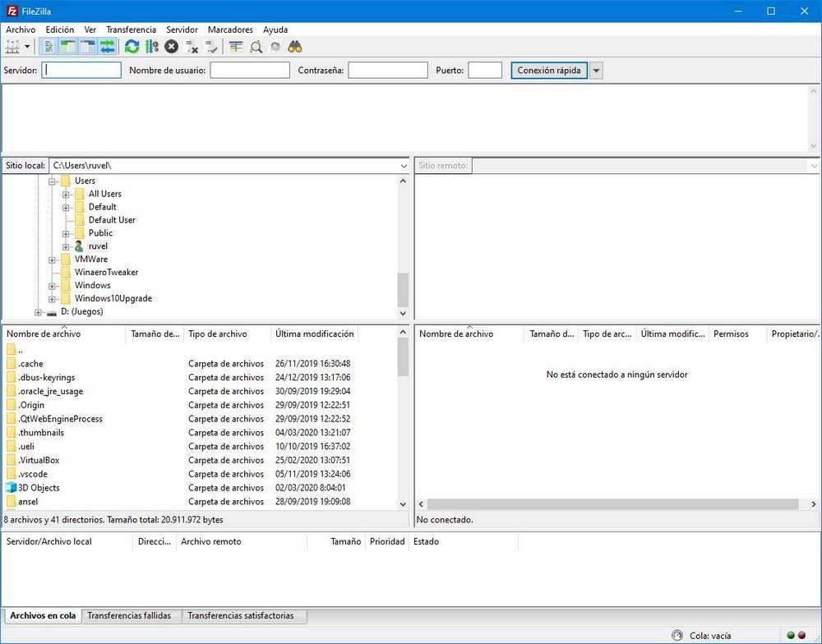Click the FileZilla logo in title bar
The image size is (822, 644).
pyautogui.click(x=12, y=11)
